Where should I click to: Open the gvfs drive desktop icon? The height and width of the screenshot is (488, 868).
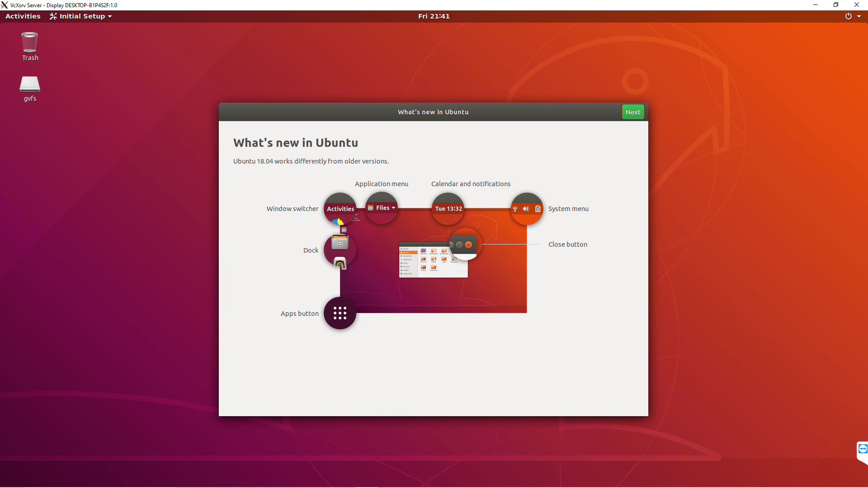(30, 88)
